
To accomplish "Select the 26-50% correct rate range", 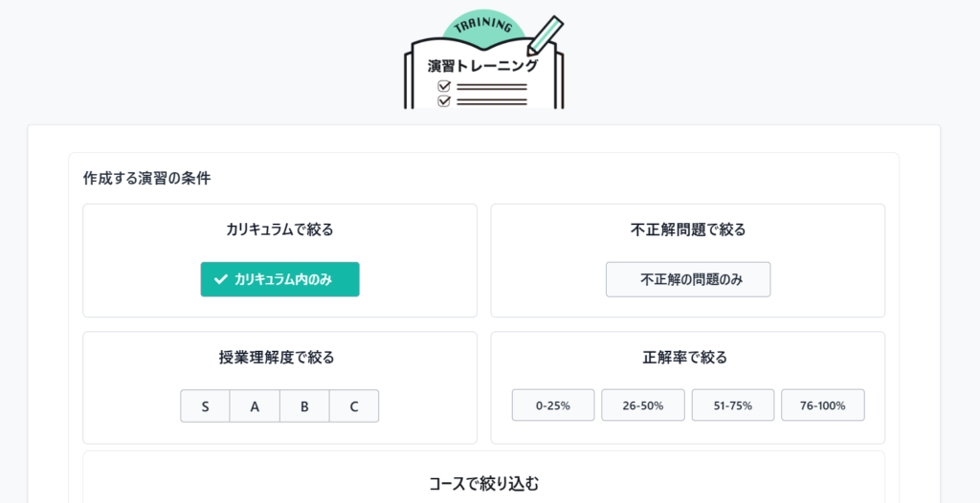I will 642,405.
